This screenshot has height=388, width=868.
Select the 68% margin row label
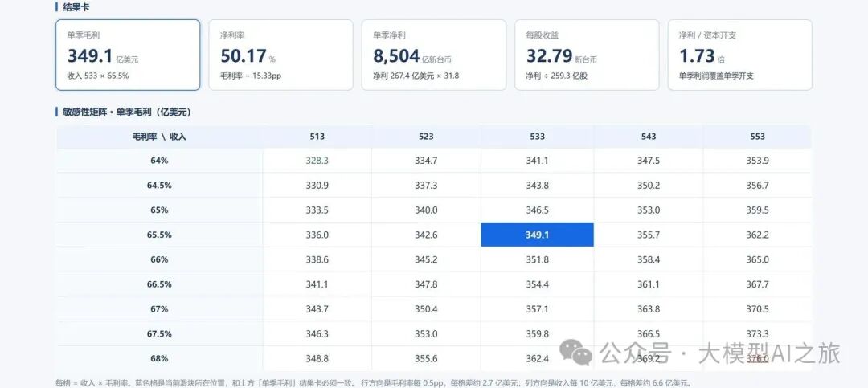pos(159,358)
